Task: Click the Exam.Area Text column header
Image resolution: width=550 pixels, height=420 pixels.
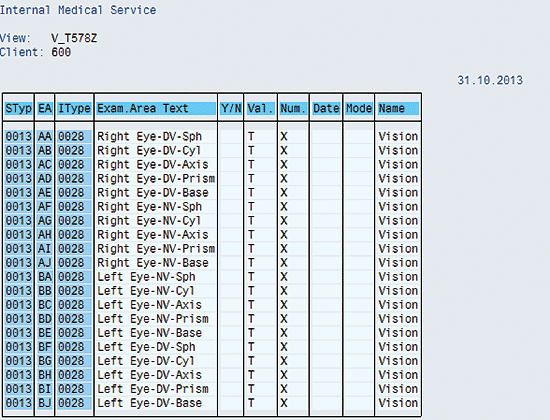Action: pos(156,108)
